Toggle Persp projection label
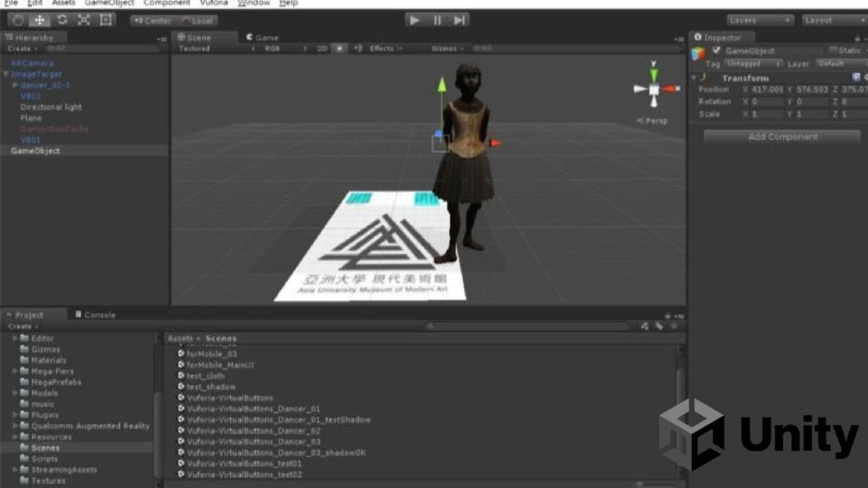868x488 pixels. point(654,120)
